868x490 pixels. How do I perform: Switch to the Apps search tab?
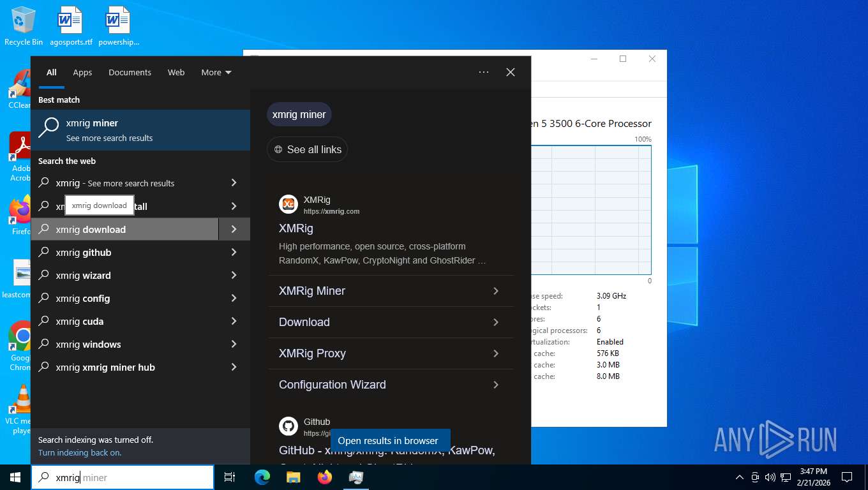tap(82, 72)
